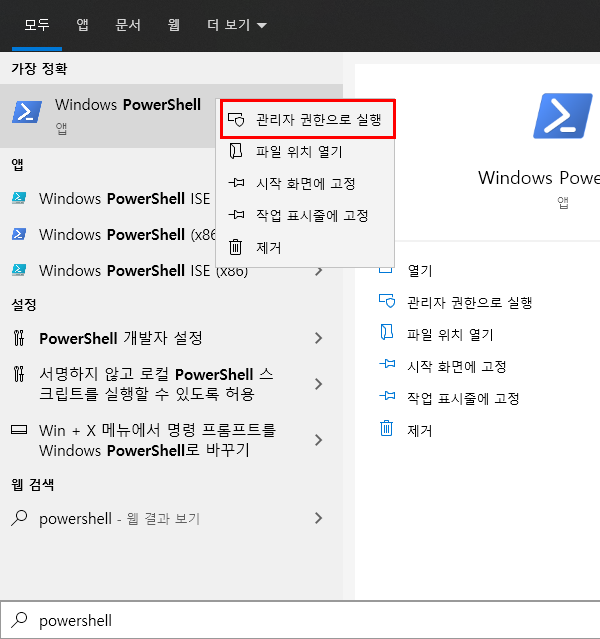Click the Win + X 메뉴 settings icon
The image size is (600, 639).
click(x=19, y=430)
